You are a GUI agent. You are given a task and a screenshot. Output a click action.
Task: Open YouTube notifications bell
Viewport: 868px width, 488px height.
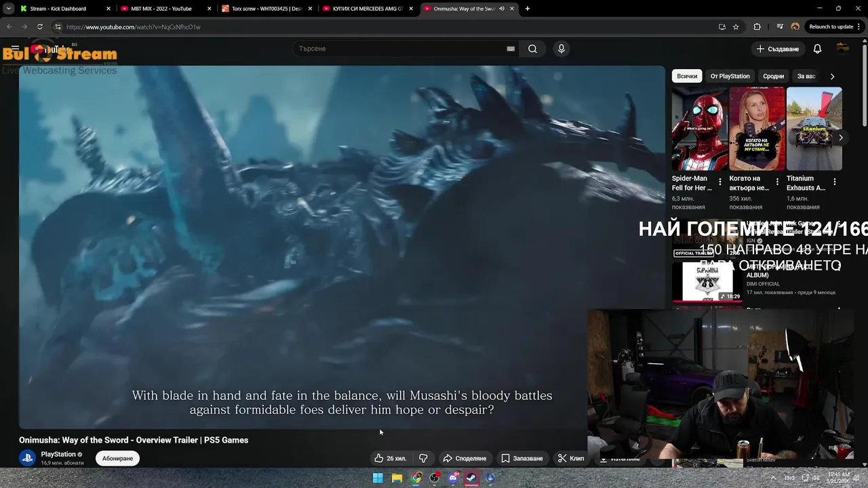[x=817, y=49]
